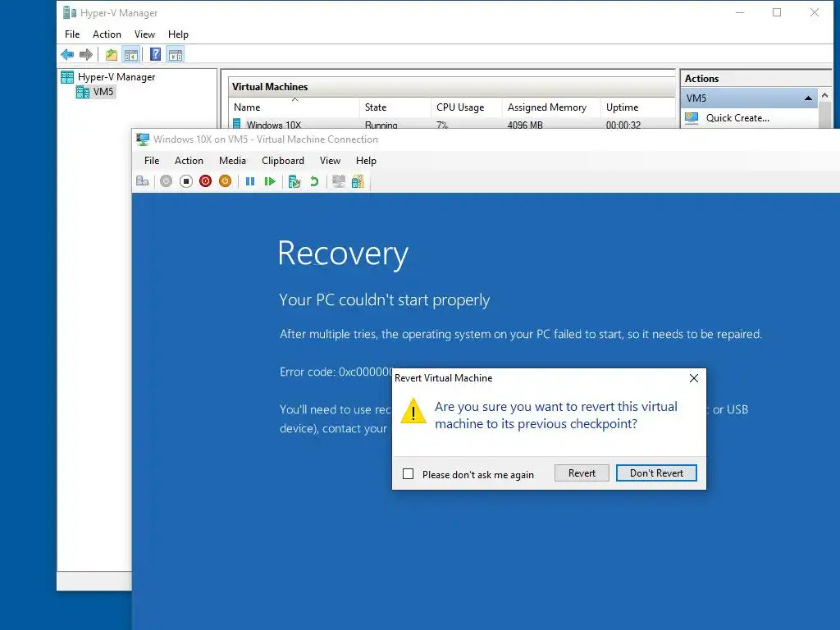Image resolution: width=840 pixels, height=630 pixels.
Task: Open View menu in VM Connection window
Action: [330, 161]
